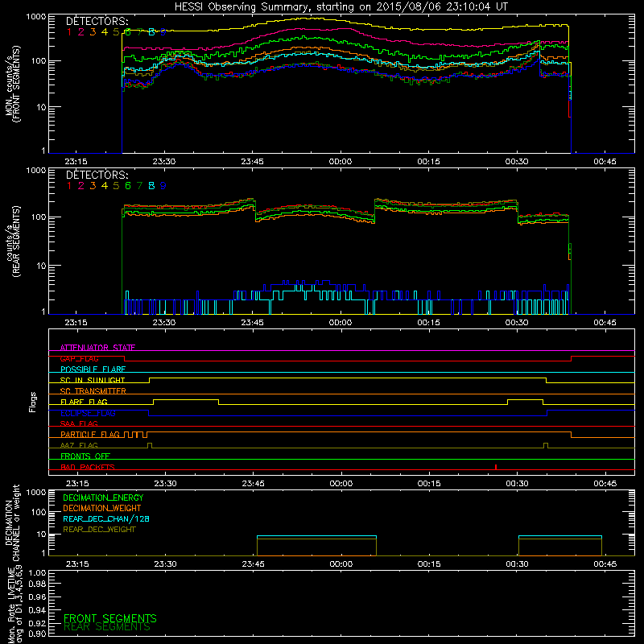Click the FRONTS_OFF flag label
This screenshot has width=644, height=644.
[85, 456]
